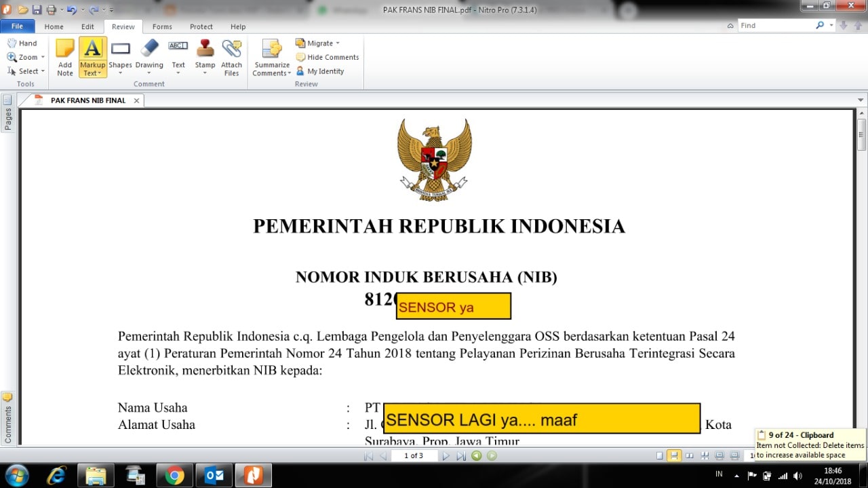Open the Pages side panel
The width and height of the screenshot is (868, 488).
[7, 113]
